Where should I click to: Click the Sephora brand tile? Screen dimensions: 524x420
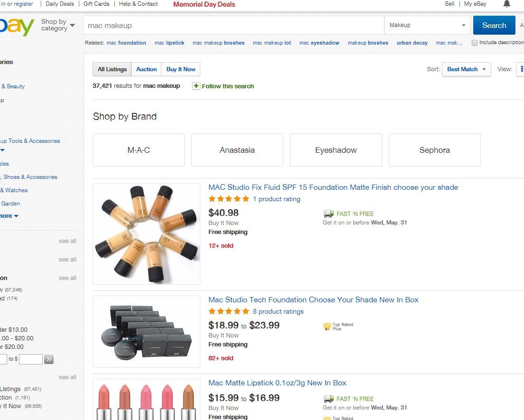point(434,150)
